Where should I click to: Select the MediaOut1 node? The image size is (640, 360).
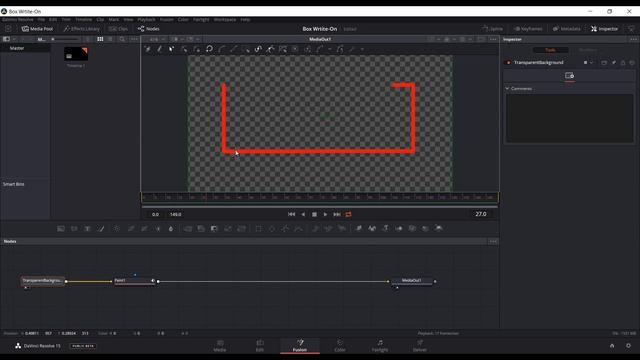[411, 281]
